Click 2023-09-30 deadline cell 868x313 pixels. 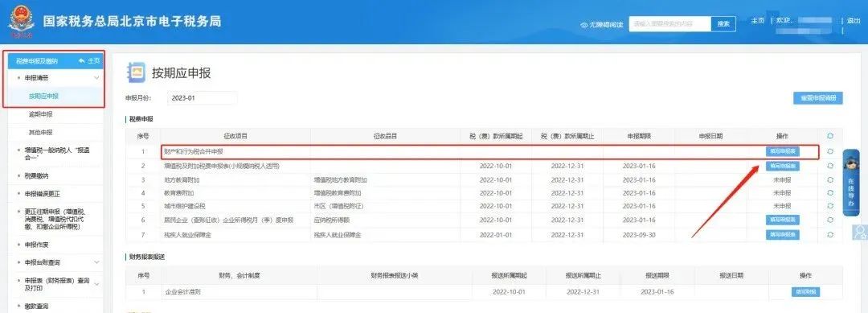click(x=639, y=234)
